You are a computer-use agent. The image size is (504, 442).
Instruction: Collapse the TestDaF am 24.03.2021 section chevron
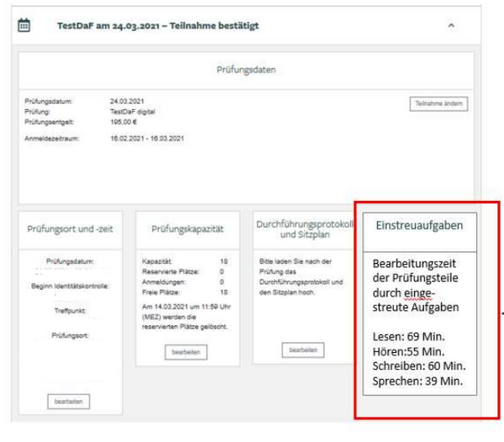451,25
